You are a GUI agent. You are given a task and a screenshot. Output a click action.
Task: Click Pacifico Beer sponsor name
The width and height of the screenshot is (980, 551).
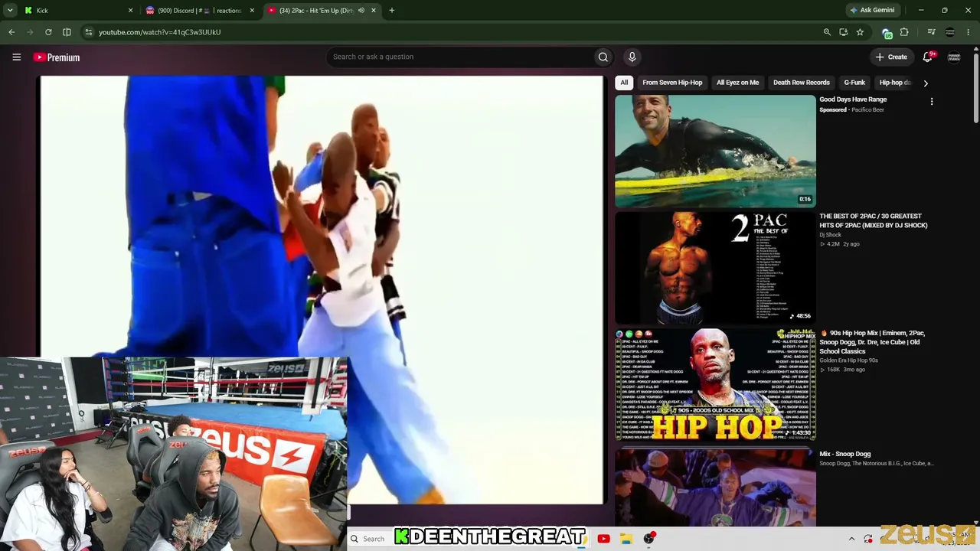point(867,110)
